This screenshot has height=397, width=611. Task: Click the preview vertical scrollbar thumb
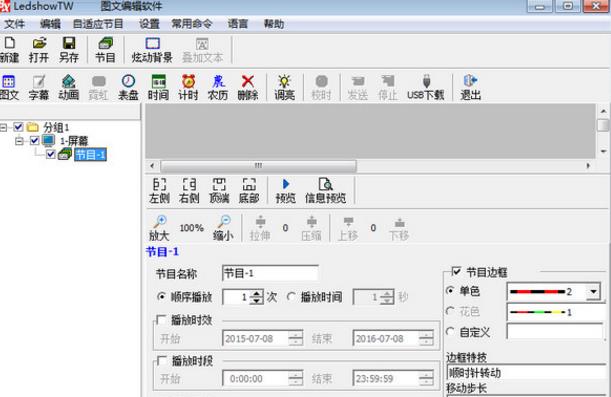click(603, 125)
